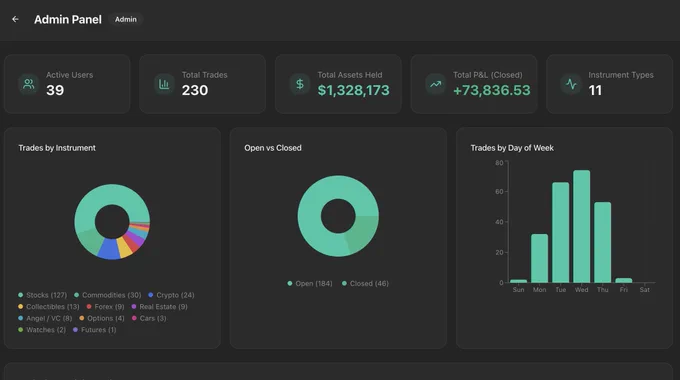Click the Tuesday bar in Trades by Day
The width and height of the screenshot is (680, 380).
(x=561, y=233)
